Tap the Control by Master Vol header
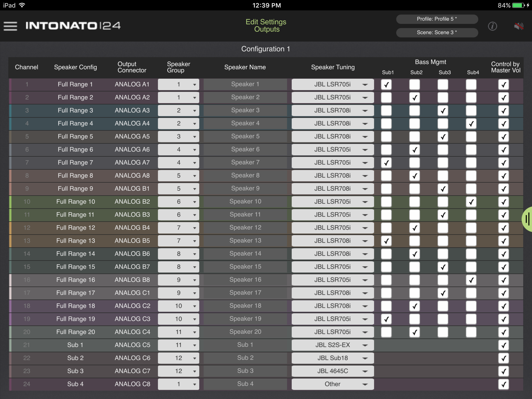This screenshot has height=399, width=532. 506,67
